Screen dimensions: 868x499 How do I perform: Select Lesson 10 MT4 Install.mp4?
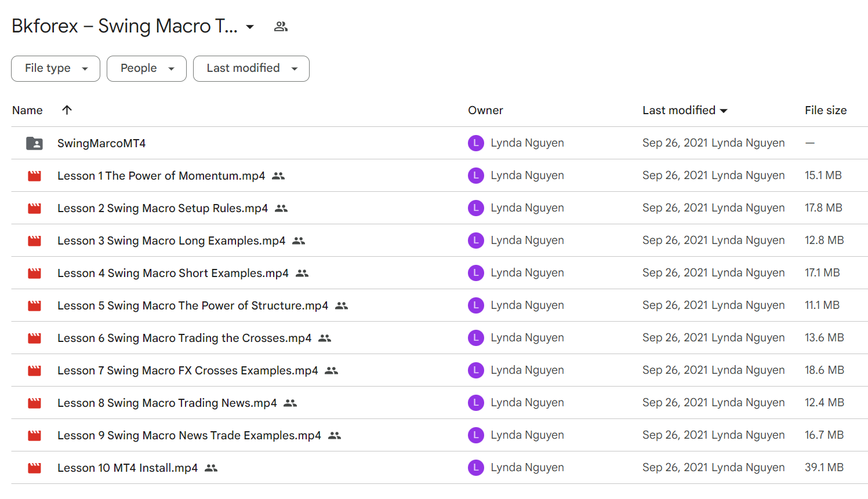click(x=128, y=468)
